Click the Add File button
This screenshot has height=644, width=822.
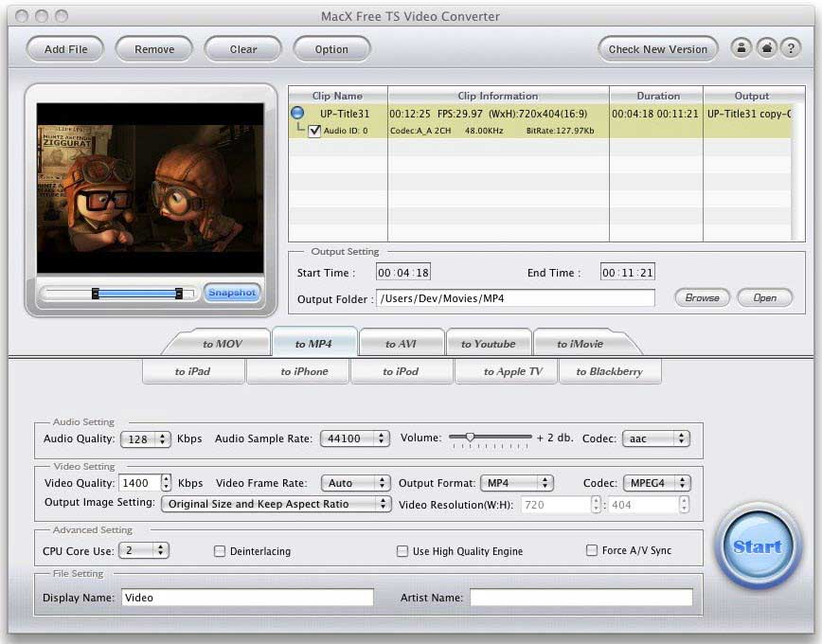[65, 49]
